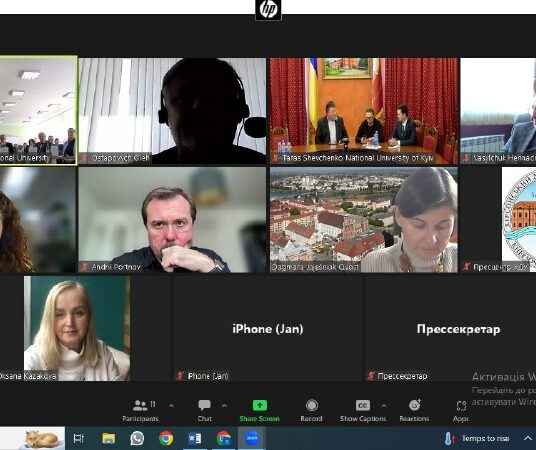Viewport: 536px width, 450px height.
Task: Select the Zoom icon in the taskbar
Action: pyautogui.click(x=252, y=438)
